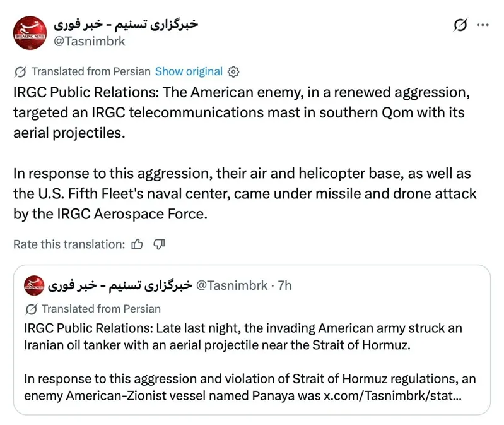Click the 'Rate this translation' label
This screenshot has width=504, height=425.
(x=69, y=244)
